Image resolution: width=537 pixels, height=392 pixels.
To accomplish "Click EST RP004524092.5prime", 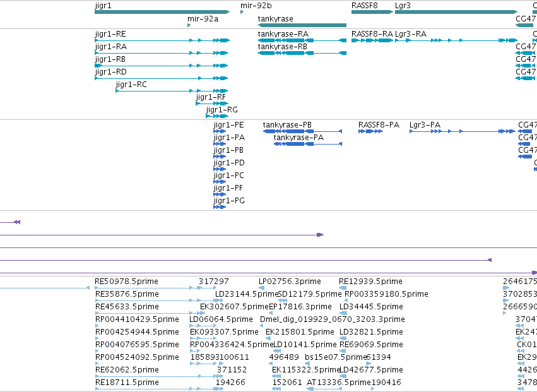I will click(137, 357).
